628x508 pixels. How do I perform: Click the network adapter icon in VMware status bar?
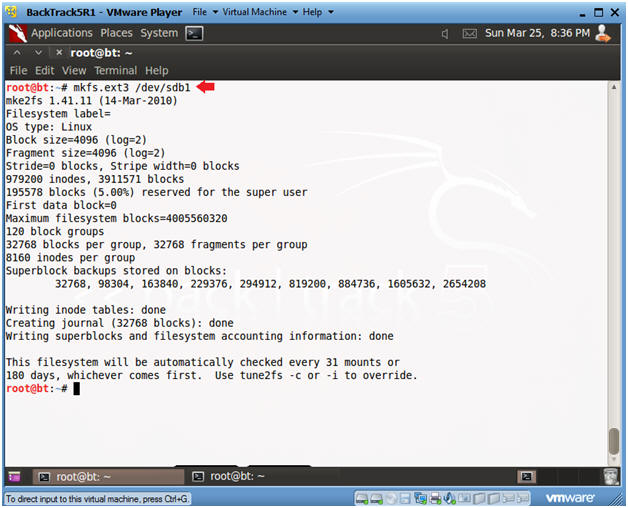[421, 498]
